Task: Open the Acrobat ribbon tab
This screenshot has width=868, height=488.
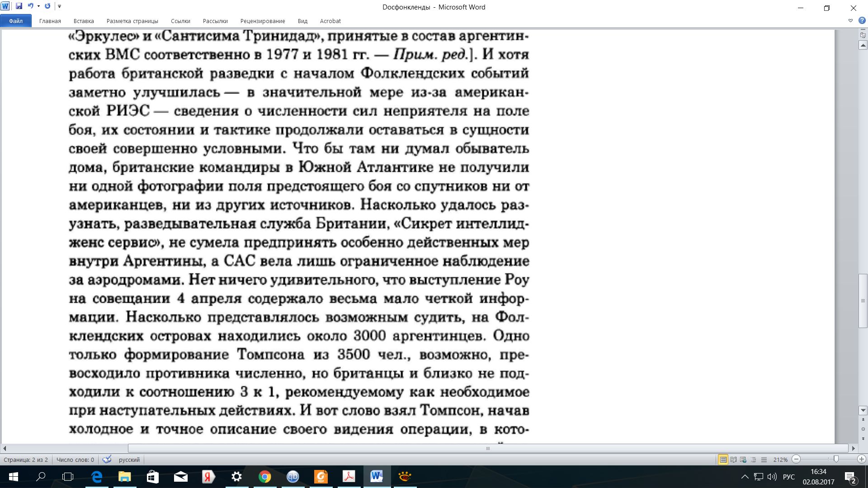Action: pos(330,21)
